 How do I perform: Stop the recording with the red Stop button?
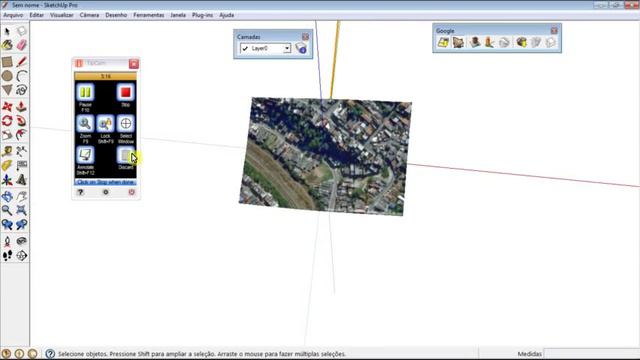click(125, 93)
